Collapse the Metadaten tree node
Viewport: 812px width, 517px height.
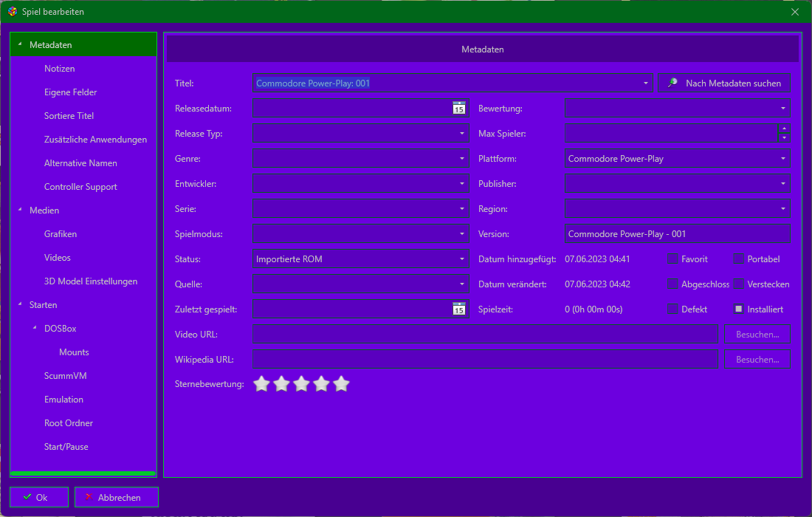pos(20,44)
